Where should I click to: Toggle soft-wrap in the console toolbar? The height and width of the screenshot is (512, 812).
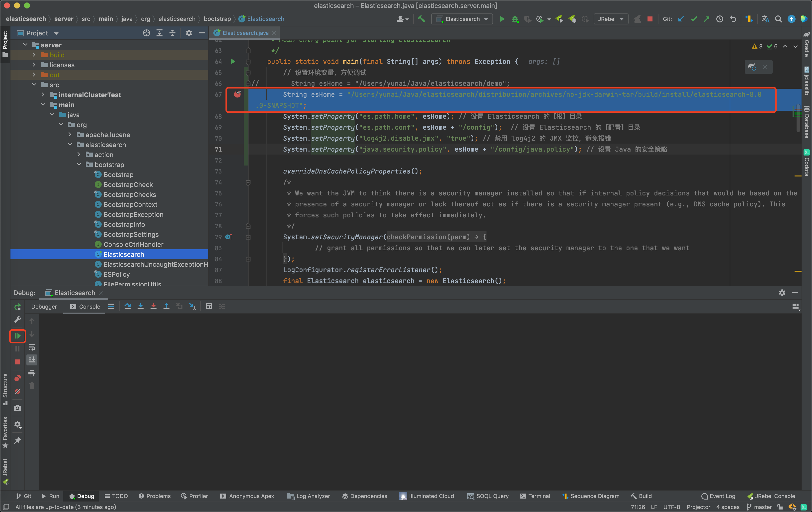[32, 348]
